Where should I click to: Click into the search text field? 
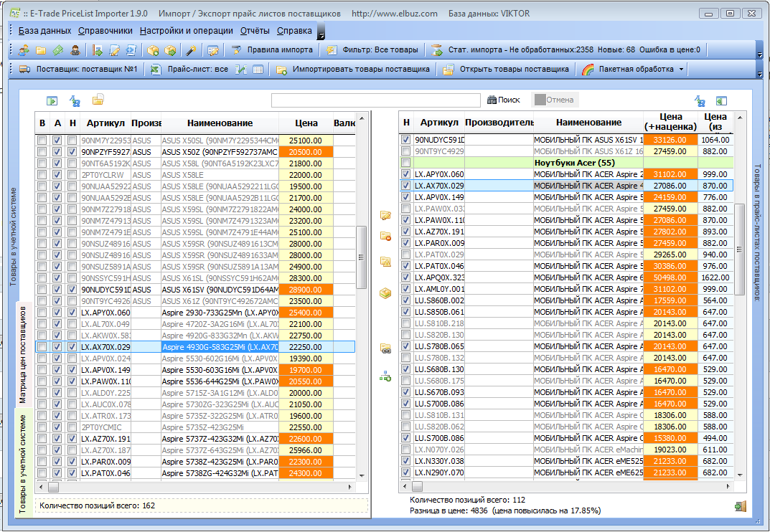coord(375,100)
